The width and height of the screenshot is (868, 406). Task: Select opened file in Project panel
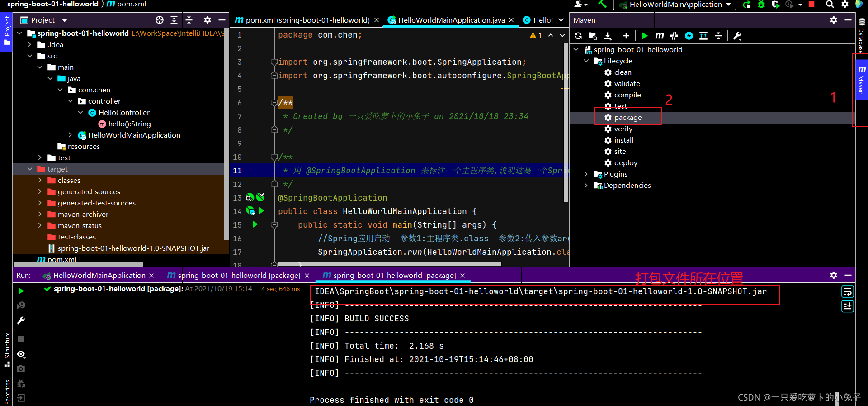point(160,20)
